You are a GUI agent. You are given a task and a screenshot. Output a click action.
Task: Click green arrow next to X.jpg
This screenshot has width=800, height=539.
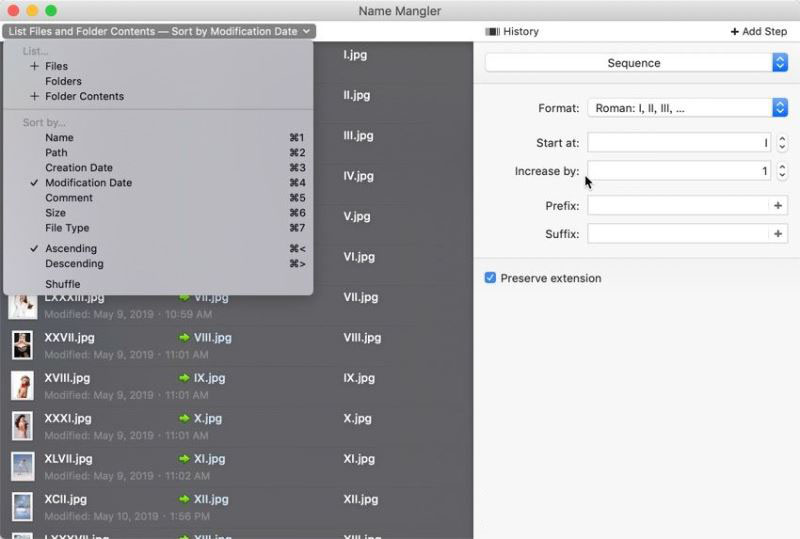click(x=184, y=418)
